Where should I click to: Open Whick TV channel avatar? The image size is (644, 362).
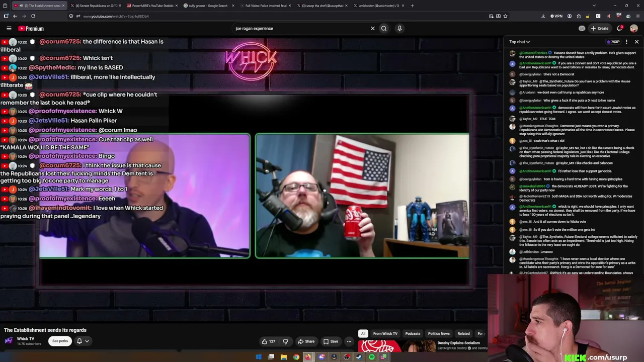pyautogui.click(x=9, y=341)
